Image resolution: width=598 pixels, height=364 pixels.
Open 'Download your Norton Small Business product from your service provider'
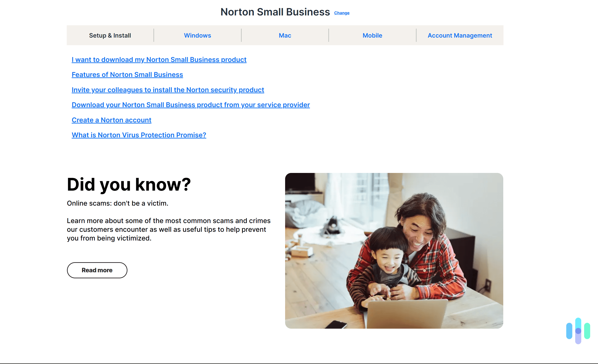[x=191, y=105]
